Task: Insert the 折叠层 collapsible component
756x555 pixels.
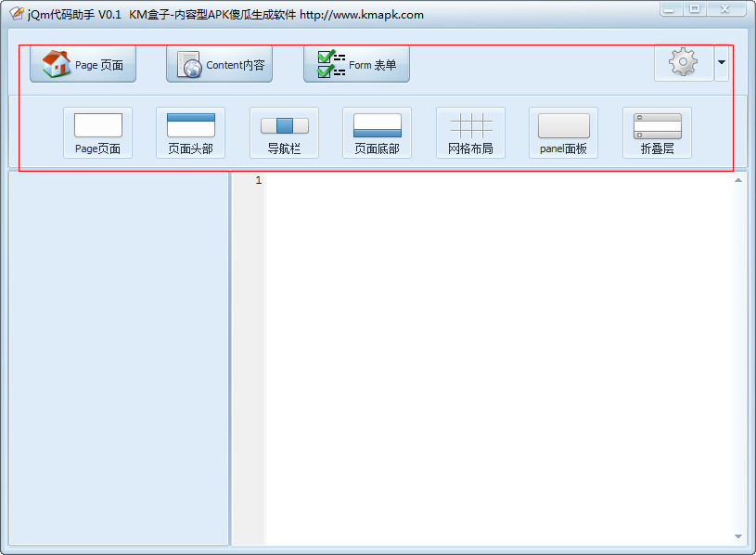Action: pos(657,133)
